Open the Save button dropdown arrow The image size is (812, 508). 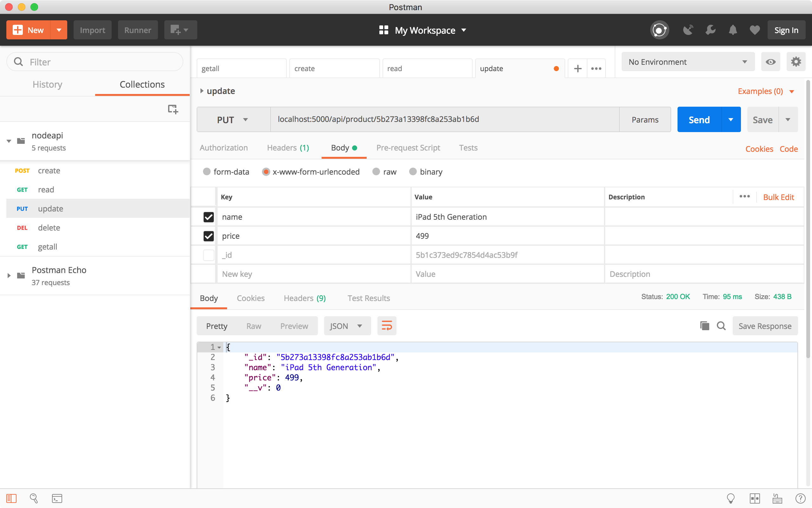788,120
